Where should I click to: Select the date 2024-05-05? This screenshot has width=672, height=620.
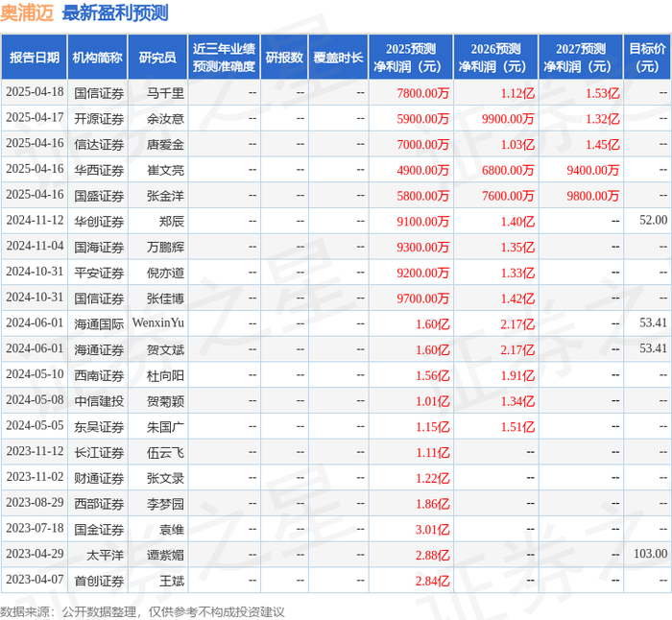35,426
